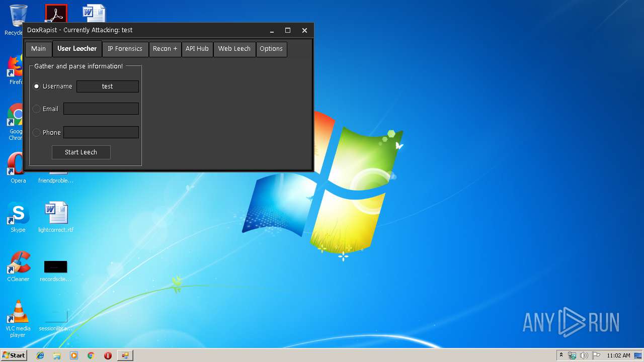Open File Explorer from the taskbar
Screen dimensions: 644x362
(57, 355)
